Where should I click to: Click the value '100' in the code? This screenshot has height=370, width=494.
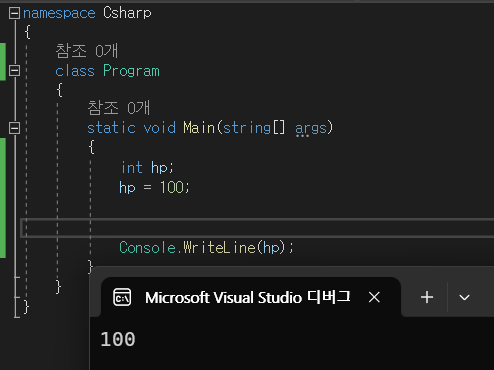(x=172, y=187)
